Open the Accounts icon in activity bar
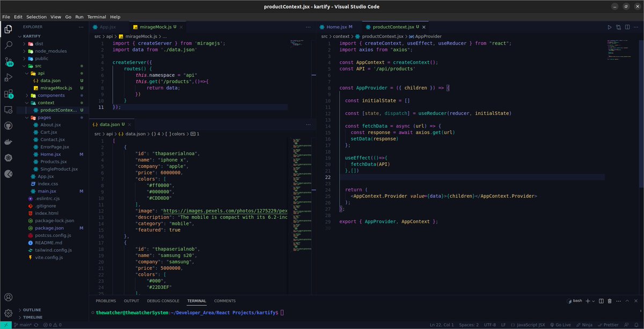 8,297
